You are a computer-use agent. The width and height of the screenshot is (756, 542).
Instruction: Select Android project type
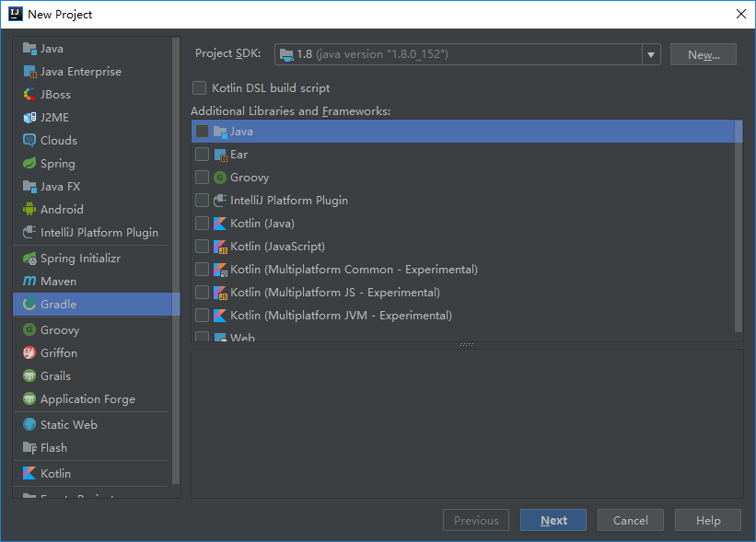(x=90, y=210)
